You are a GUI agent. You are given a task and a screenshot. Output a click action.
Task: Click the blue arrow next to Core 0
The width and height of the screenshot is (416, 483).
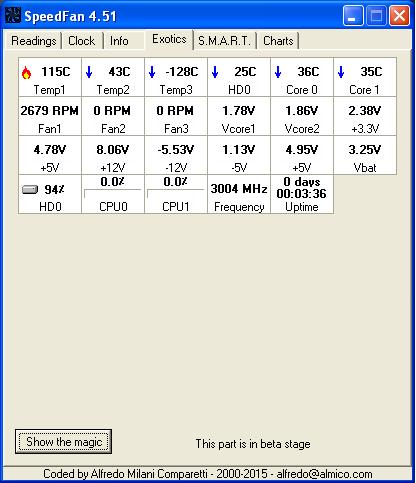point(278,72)
